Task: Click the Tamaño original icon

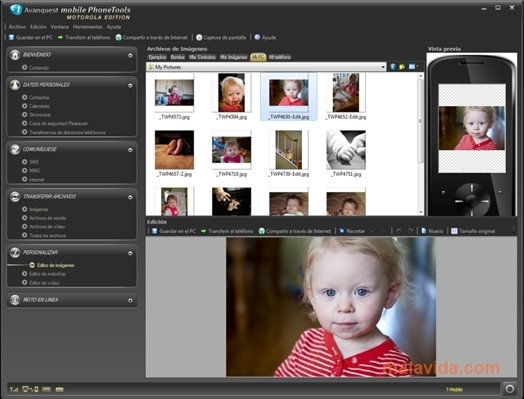Action: click(x=454, y=231)
